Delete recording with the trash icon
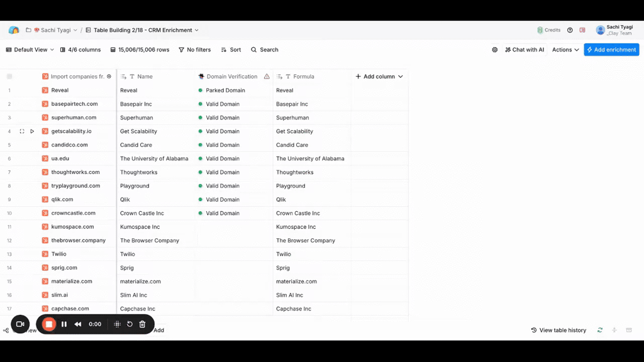The height and width of the screenshot is (362, 644). click(142, 324)
